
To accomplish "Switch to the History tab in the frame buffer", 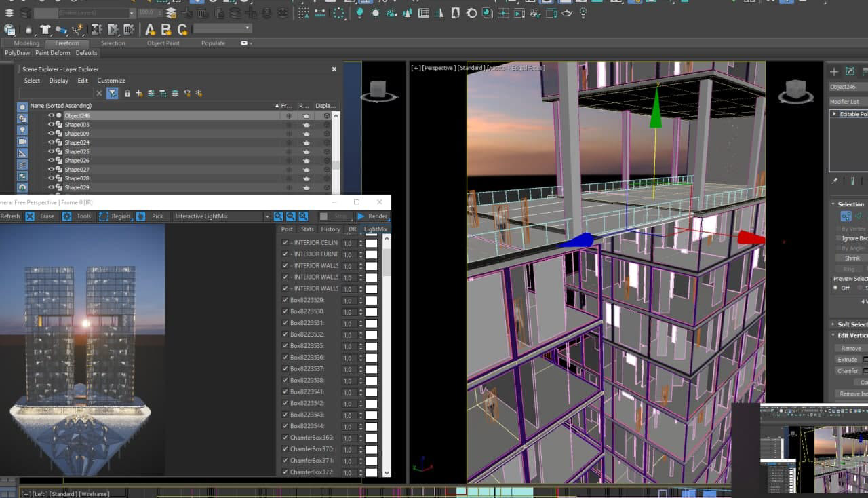I will (331, 229).
